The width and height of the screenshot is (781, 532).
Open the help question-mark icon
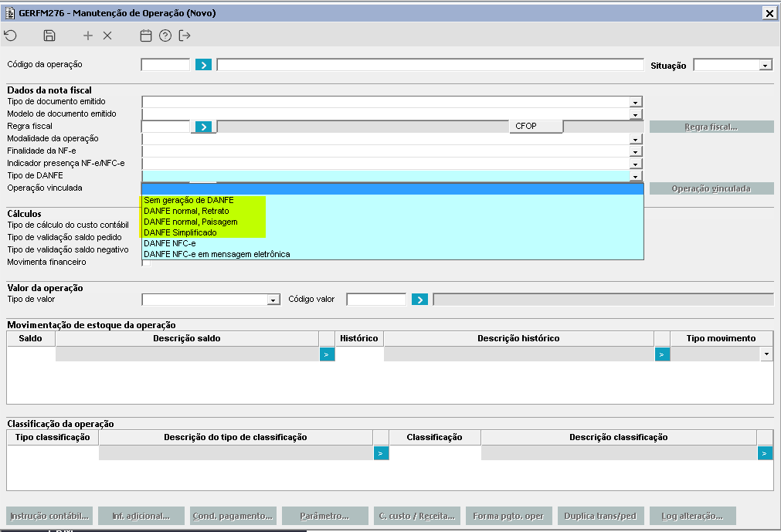[165, 36]
